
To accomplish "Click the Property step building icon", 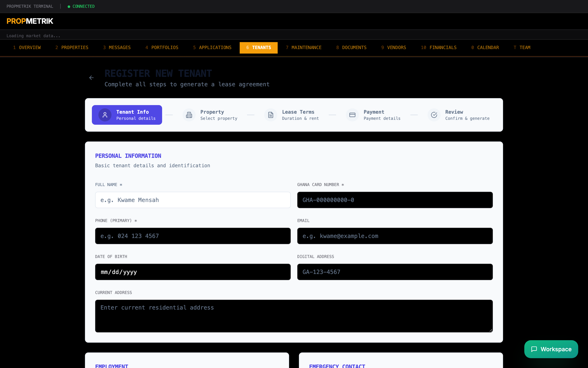I will [189, 115].
